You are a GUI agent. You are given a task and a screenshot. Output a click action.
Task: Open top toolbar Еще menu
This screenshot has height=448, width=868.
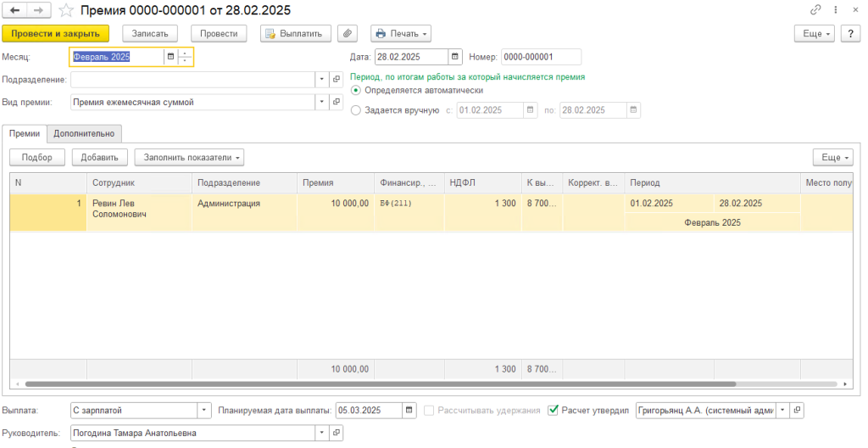[x=815, y=33]
